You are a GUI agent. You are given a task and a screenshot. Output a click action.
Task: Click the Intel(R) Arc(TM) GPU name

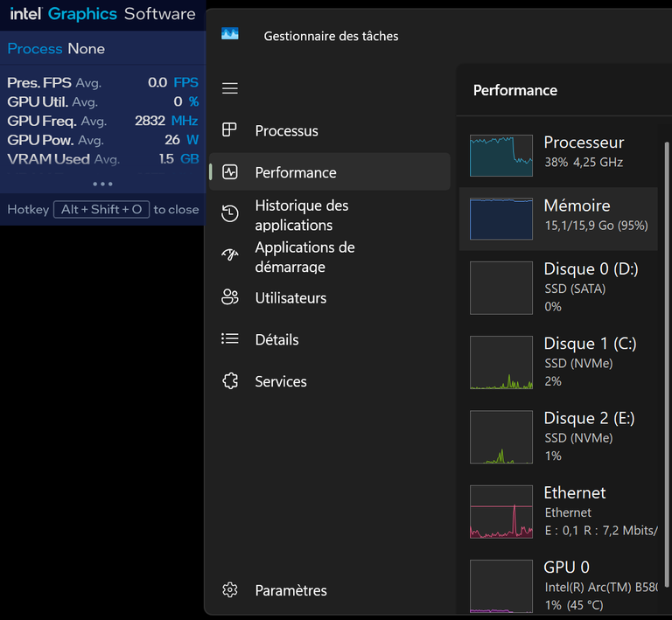coord(601,587)
